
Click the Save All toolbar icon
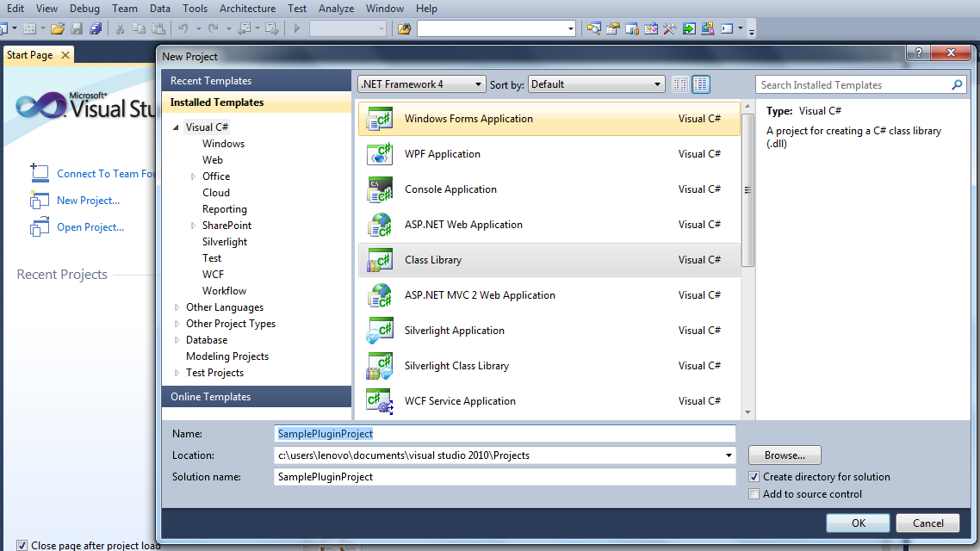click(x=96, y=28)
